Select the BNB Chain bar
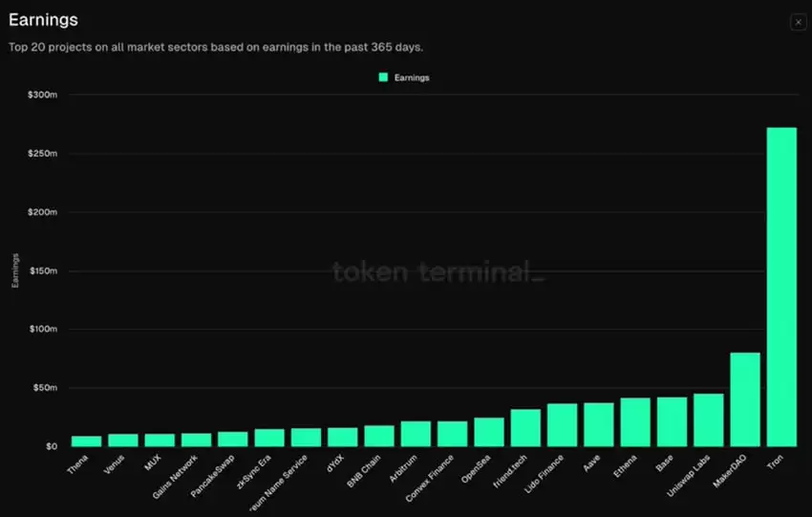Screen dimensions: 812x517 [x=379, y=436]
